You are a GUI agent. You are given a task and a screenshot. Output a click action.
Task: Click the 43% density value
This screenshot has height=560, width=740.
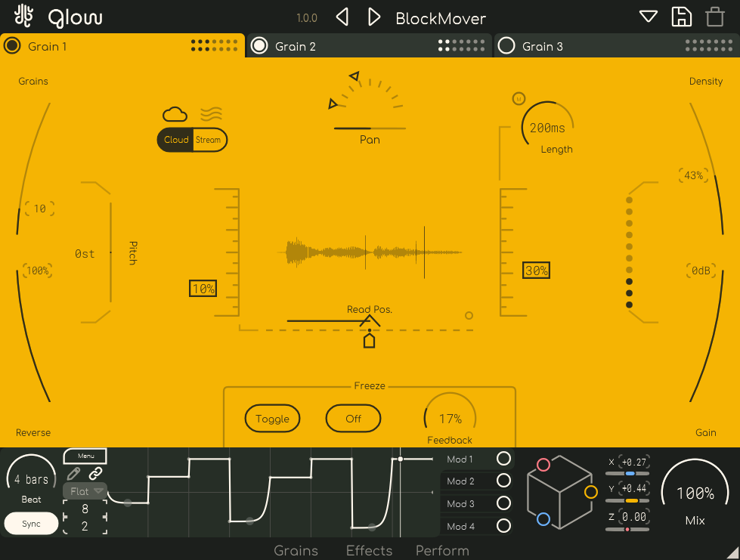pos(693,175)
